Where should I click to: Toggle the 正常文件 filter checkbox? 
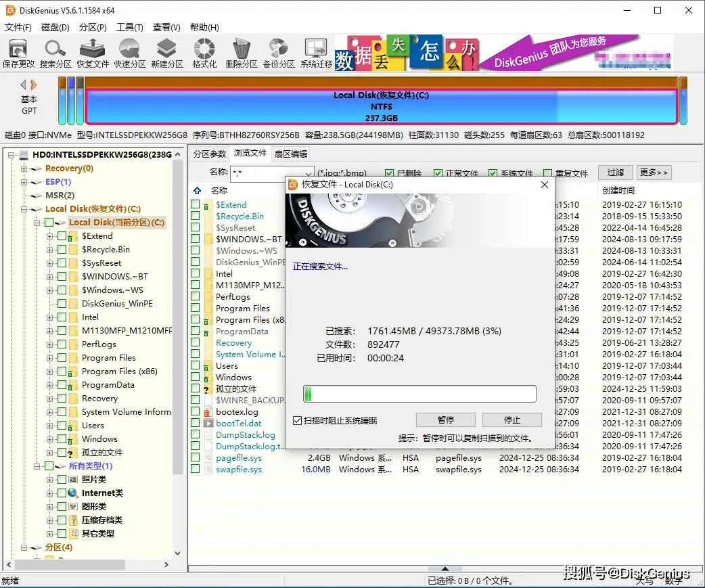[438, 173]
